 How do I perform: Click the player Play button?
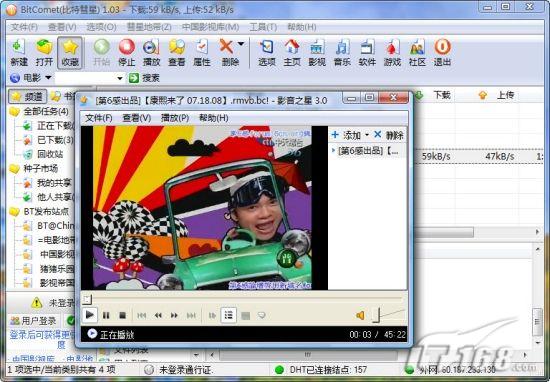(89, 315)
